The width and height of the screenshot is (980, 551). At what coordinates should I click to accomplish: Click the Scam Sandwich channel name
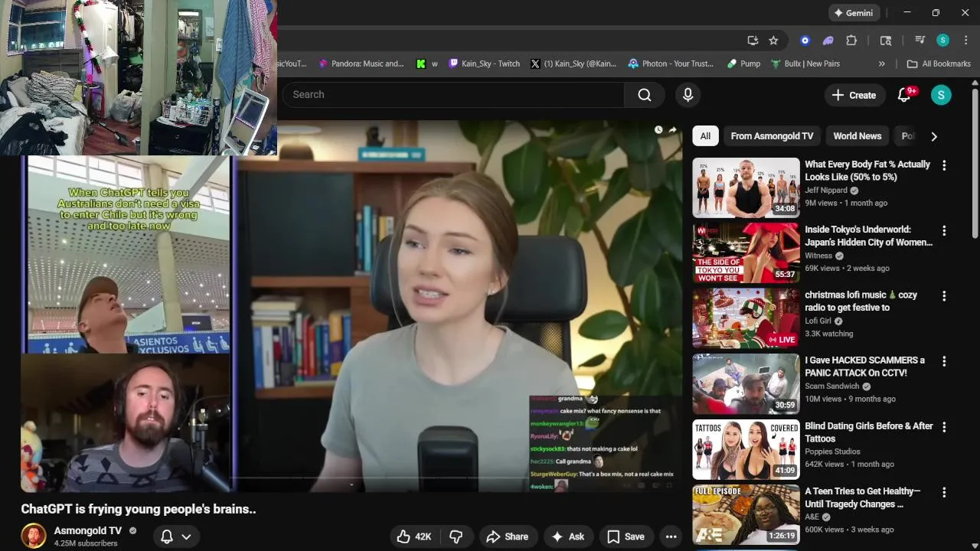click(x=832, y=386)
